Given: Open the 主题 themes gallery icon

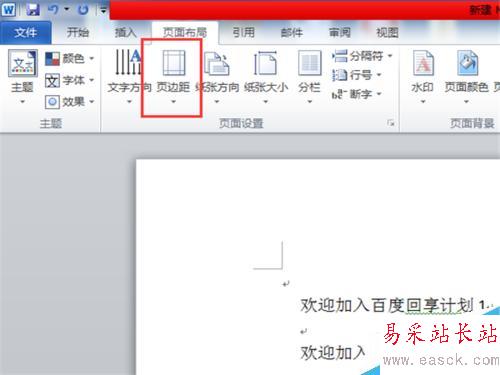Looking at the screenshot, I should click(23, 63).
